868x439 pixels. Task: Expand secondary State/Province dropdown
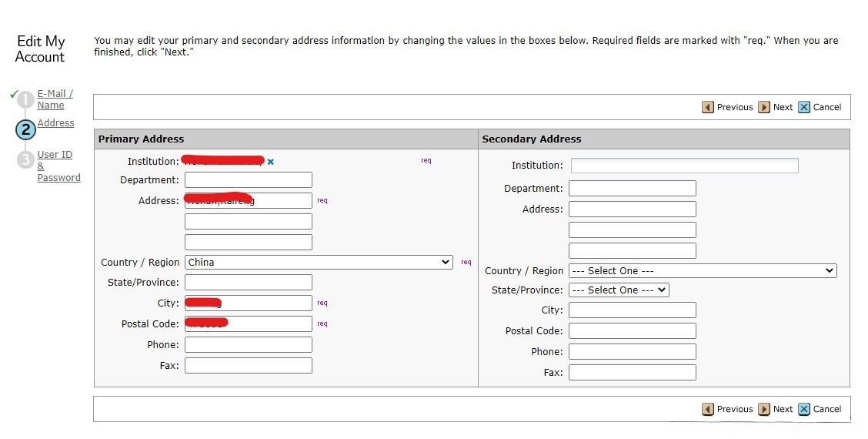point(619,290)
